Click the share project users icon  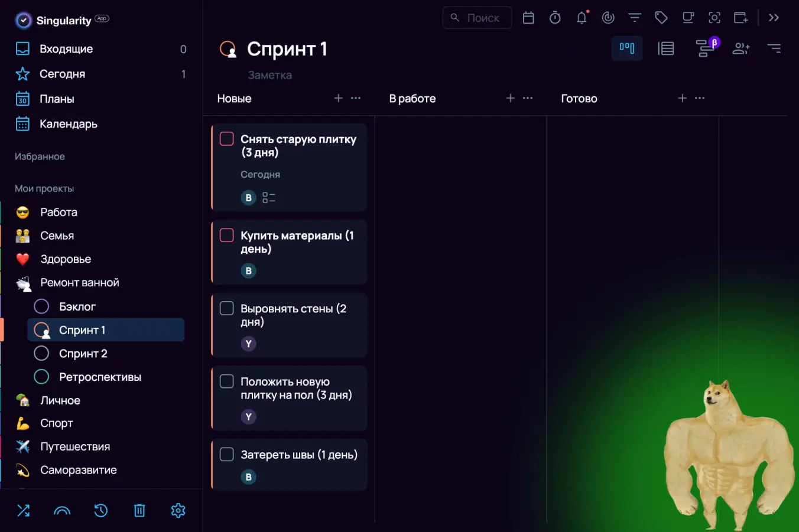740,48
